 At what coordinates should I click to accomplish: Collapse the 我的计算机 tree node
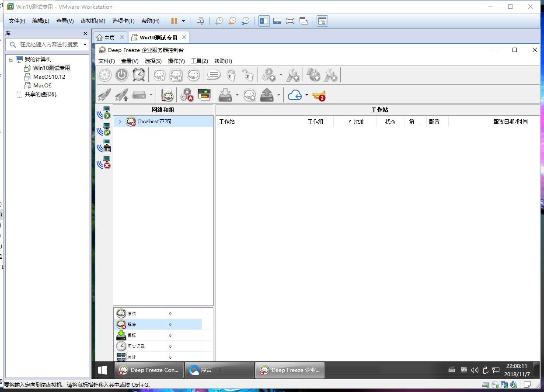(11, 59)
